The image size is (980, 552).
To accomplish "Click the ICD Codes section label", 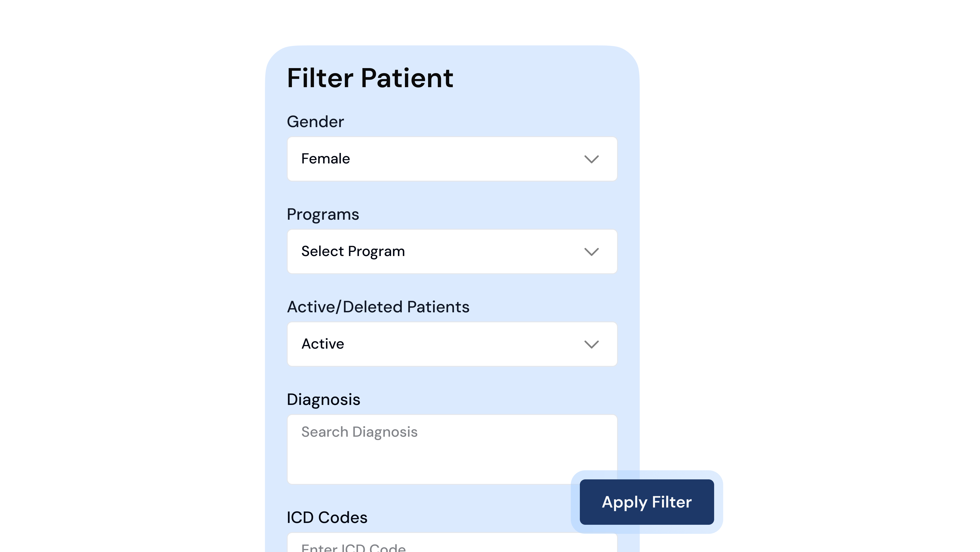I will pos(327,517).
